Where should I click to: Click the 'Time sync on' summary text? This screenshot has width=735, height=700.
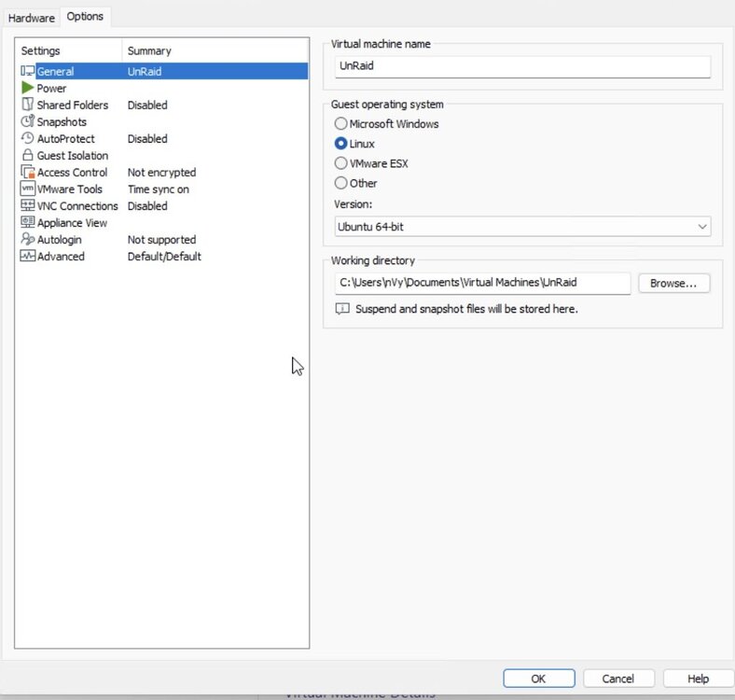159,189
